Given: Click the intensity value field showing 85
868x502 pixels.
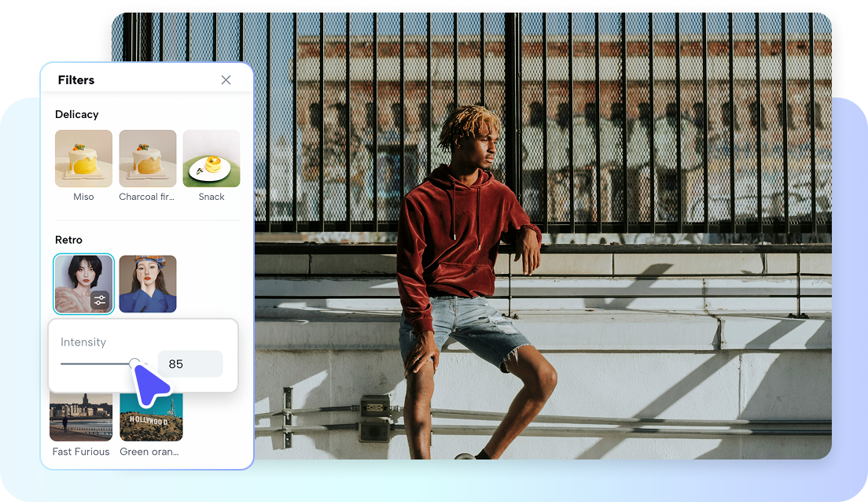Looking at the screenshot, I should (189, 364).
